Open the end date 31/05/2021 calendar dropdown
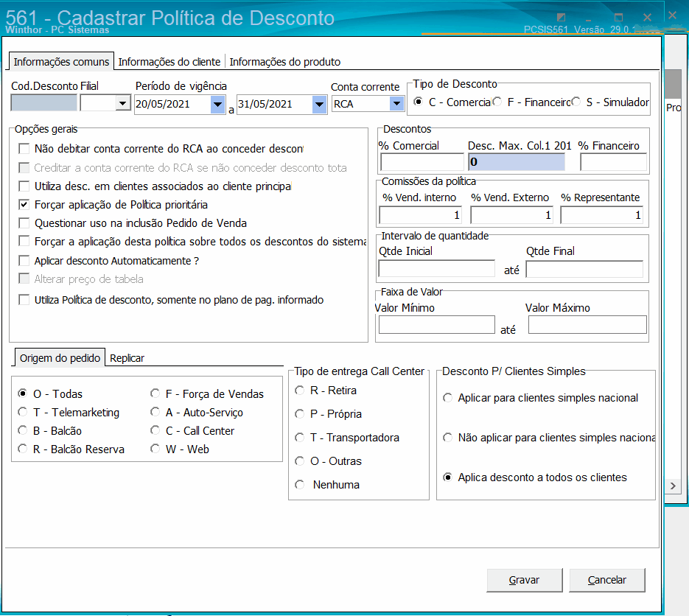 coord(320,105)
